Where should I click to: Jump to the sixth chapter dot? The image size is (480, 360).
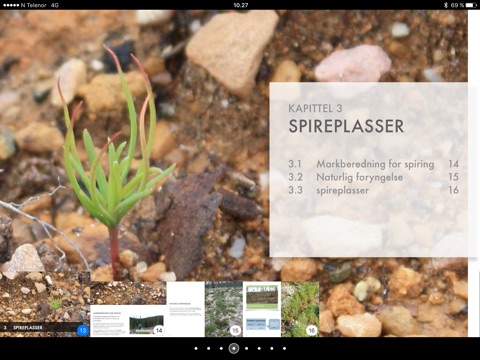click(259, 349)
